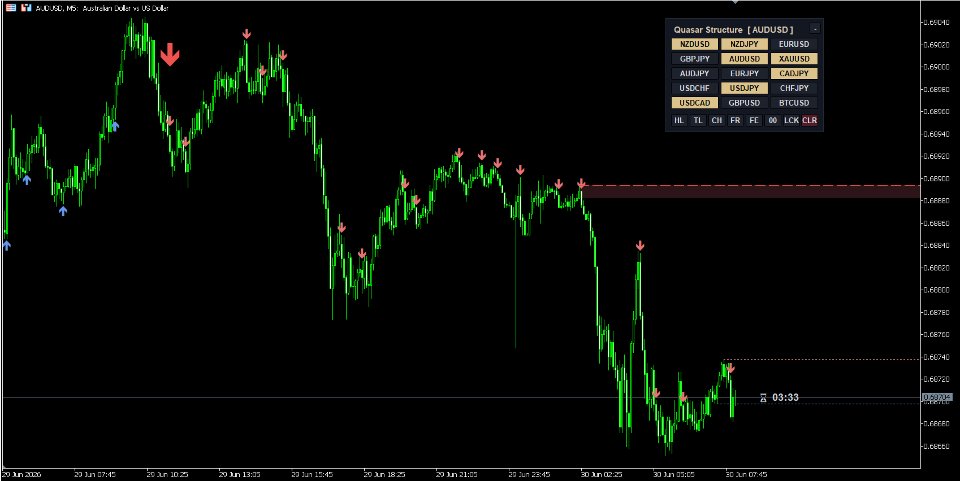Select the BTCUSD symbol button
Screen dimensions: 960x481
click(x=794, y=103)
